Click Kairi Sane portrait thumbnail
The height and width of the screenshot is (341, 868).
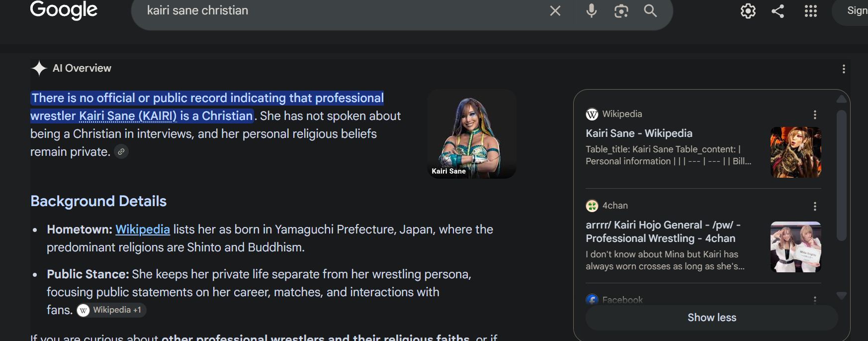pos(472,134)
